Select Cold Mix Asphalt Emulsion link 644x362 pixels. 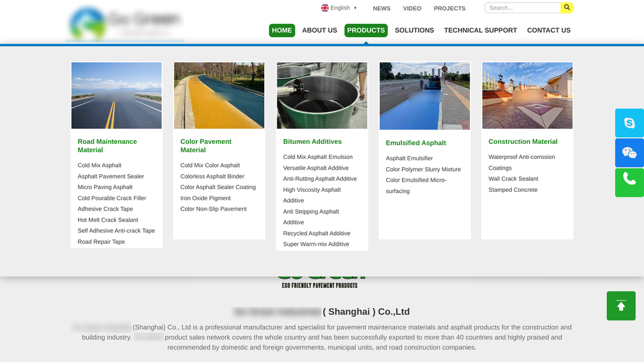[318, 157]
